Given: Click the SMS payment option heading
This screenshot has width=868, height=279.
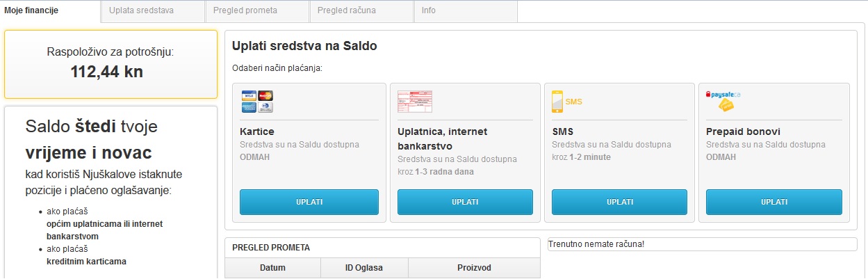Looking at the screenshot, I should point(562,131).
